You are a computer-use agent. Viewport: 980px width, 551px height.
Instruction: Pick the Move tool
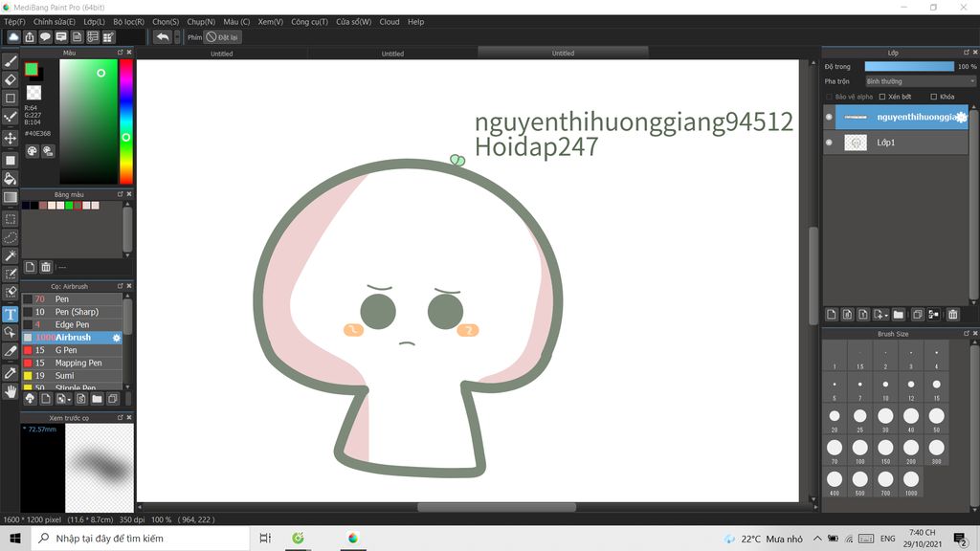tap(10, 138)
